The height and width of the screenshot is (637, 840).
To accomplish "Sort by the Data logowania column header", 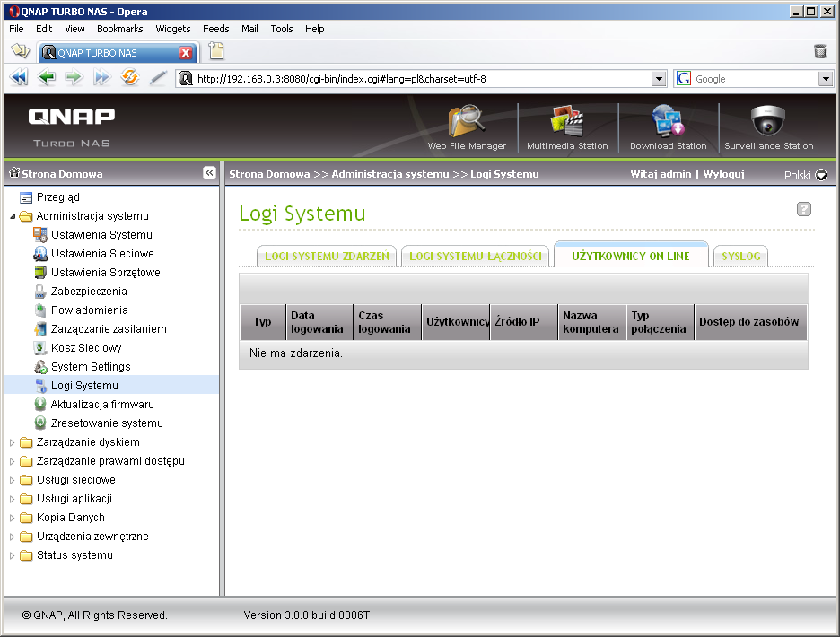I will pos(319,322).
